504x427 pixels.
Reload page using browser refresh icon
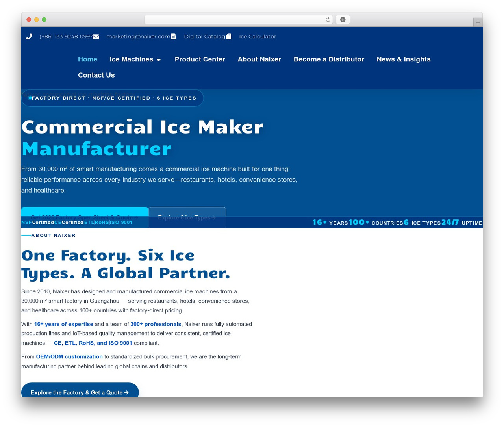(x=328, y=20)
